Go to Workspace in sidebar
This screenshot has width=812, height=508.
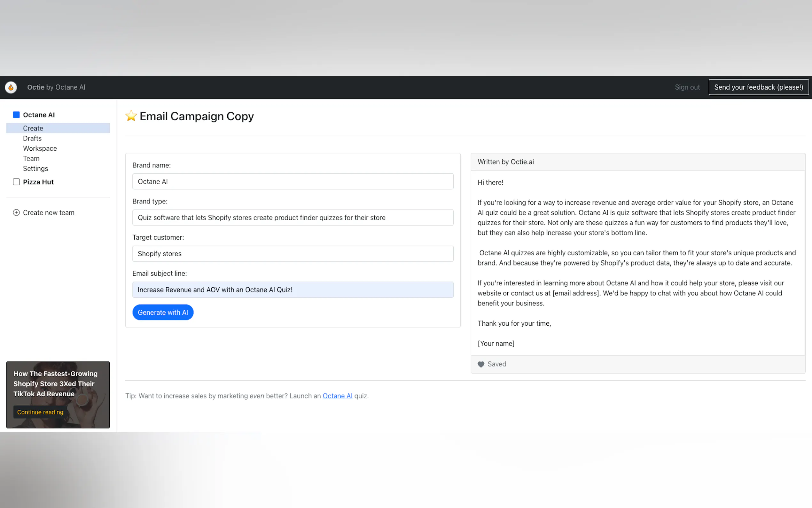40,148
